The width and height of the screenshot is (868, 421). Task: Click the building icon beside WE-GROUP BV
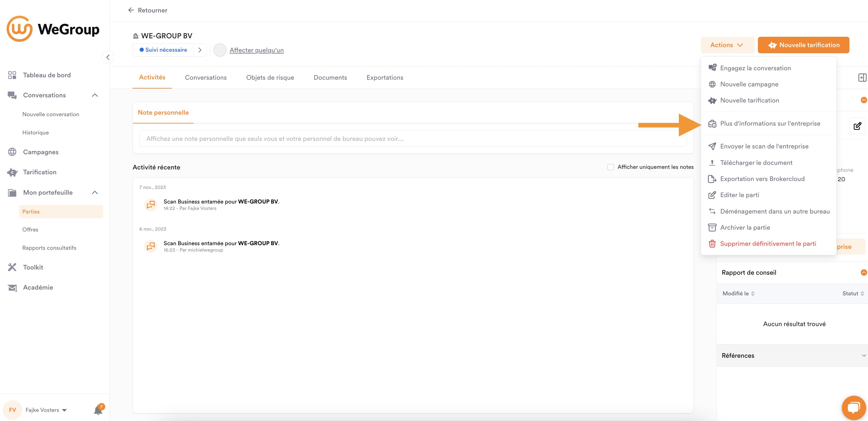(x=136, y=36)
